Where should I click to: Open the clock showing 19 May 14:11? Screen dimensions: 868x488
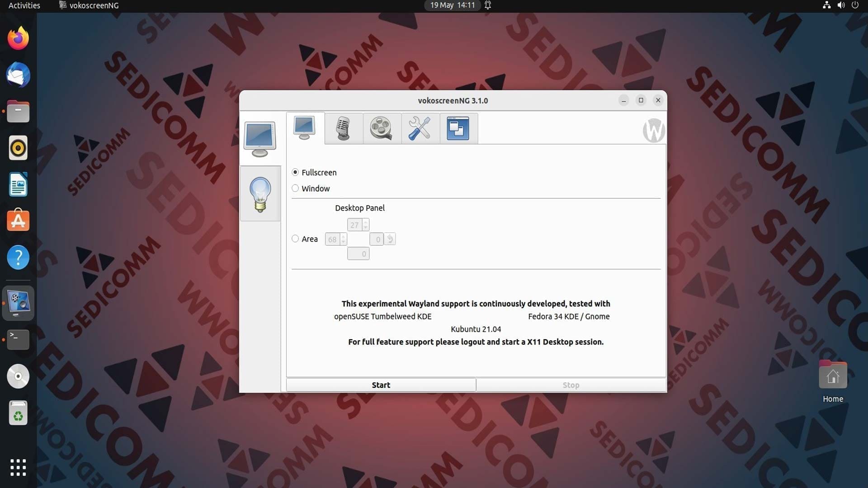point(453,5)
